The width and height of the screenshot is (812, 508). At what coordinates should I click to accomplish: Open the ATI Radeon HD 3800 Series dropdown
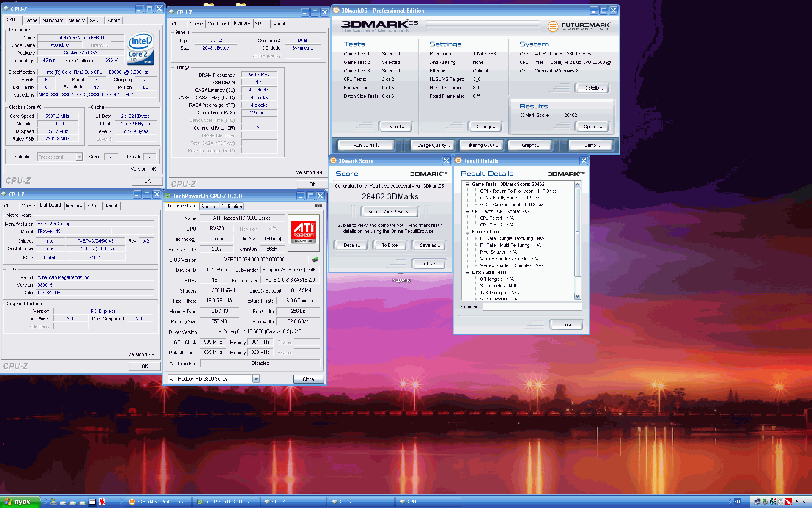[256, 379]
